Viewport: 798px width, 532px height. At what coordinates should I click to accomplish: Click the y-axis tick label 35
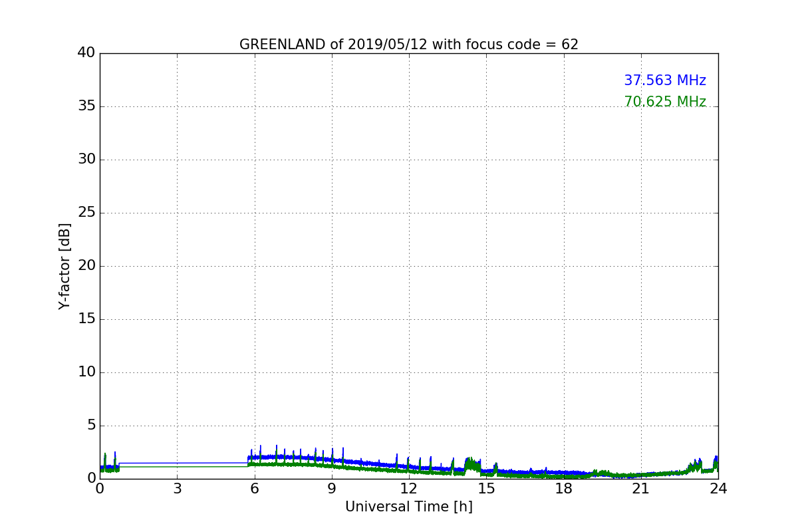(x=86, y=106)
